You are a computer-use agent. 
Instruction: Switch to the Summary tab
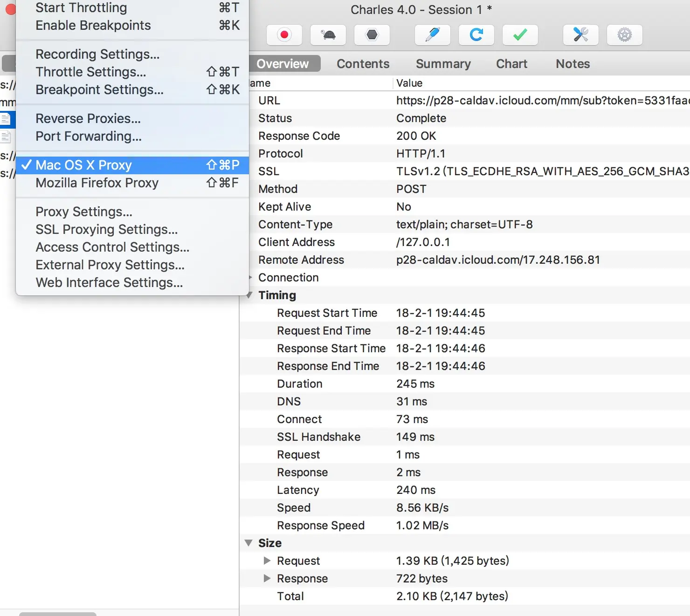443,64
